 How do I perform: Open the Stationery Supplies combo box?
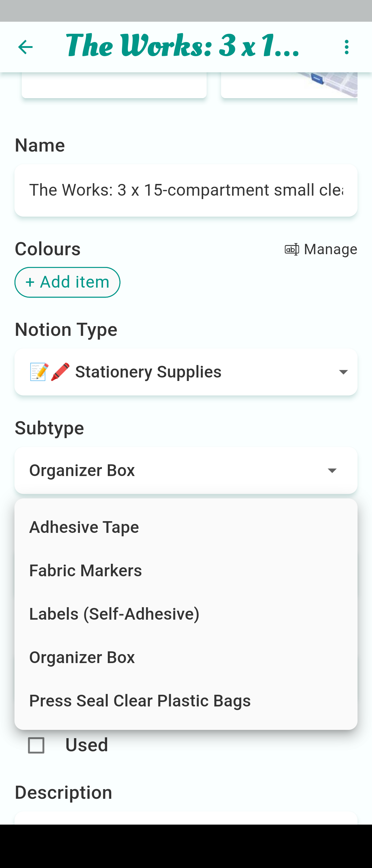[186, 372]
